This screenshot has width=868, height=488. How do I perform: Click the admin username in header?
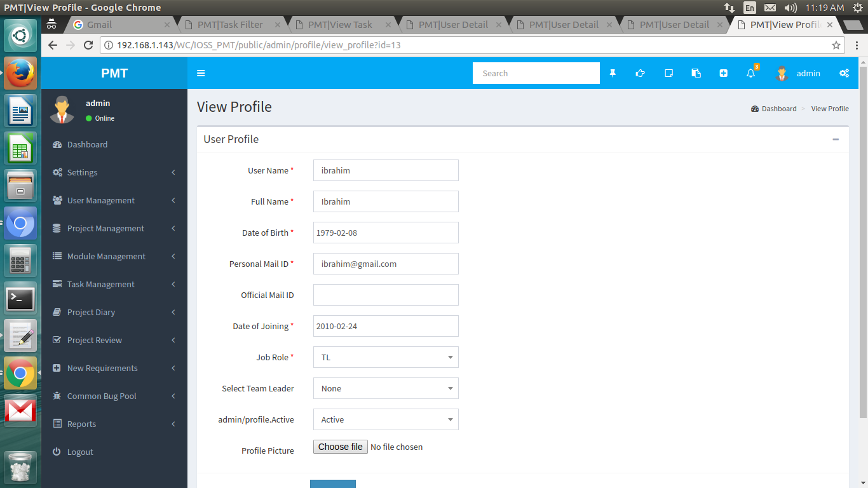point(808,73)
